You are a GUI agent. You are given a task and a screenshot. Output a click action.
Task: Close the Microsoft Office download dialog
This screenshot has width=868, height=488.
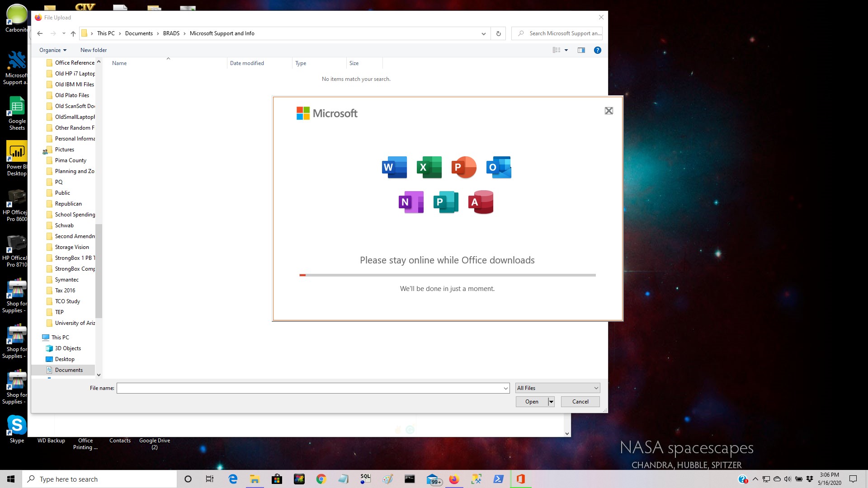click(x=609, y=111)
